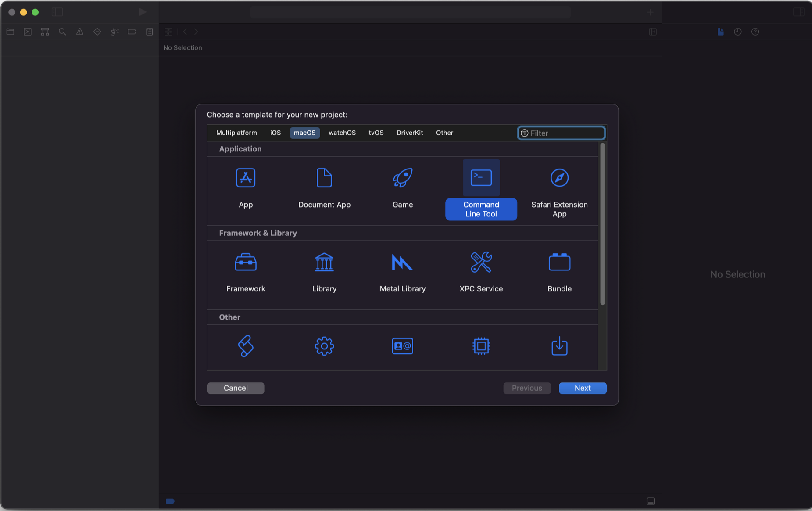Go back with the left chevron
This screenshot has width=812, height=511.
click(185, 32)
